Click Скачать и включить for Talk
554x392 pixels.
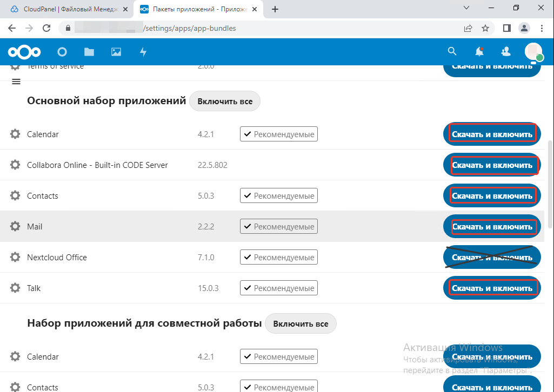pyautogui.click(x=492, y=288)
